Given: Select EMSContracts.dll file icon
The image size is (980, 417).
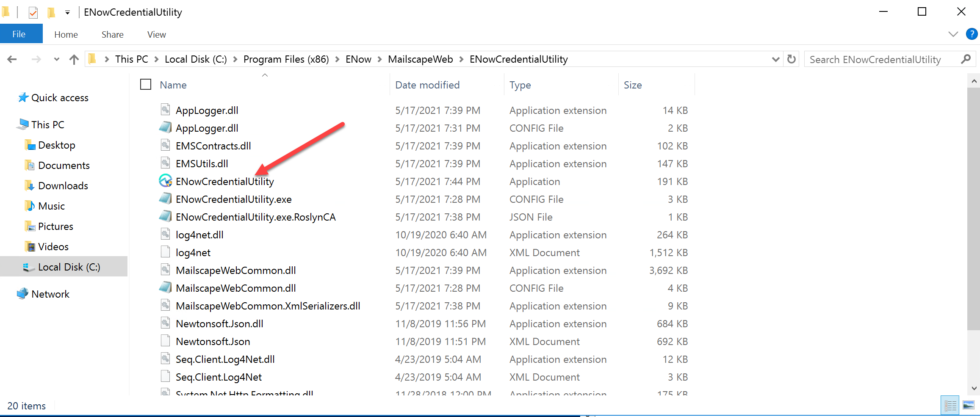Looking at the screenshot, I should pyautogui.click(x=165, y=145).
